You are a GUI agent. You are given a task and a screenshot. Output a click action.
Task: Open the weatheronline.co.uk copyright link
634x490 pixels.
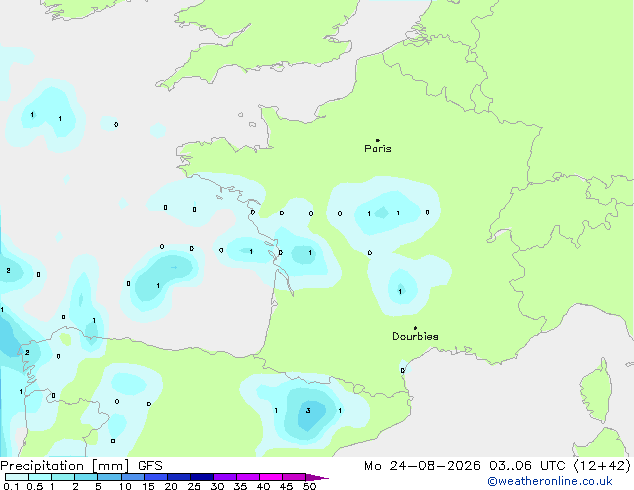pos(550,481)
